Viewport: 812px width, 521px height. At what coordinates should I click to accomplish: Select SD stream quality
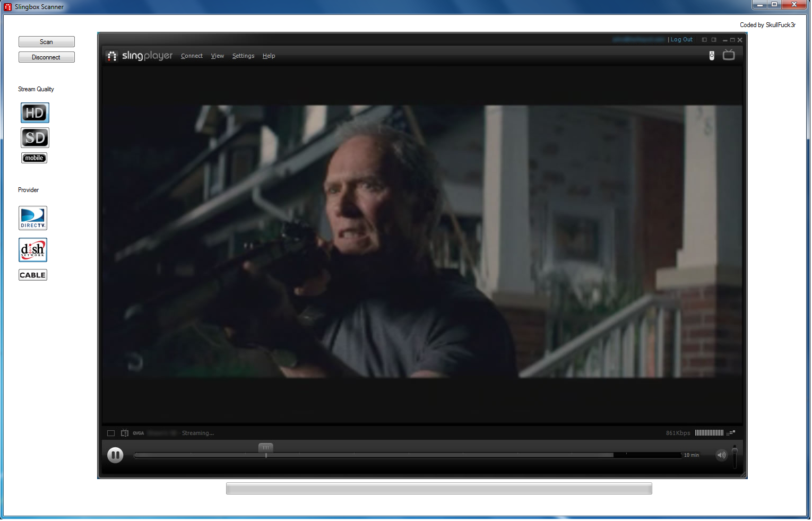coord(35,138)
